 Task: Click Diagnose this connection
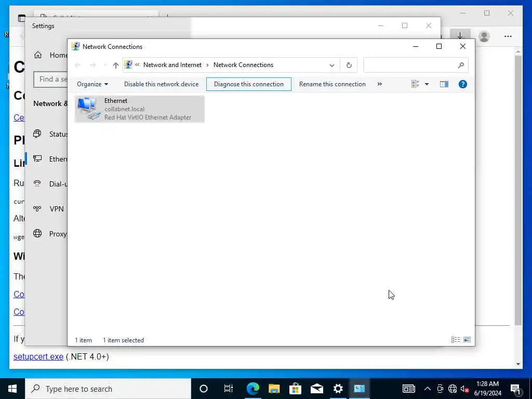249,84
